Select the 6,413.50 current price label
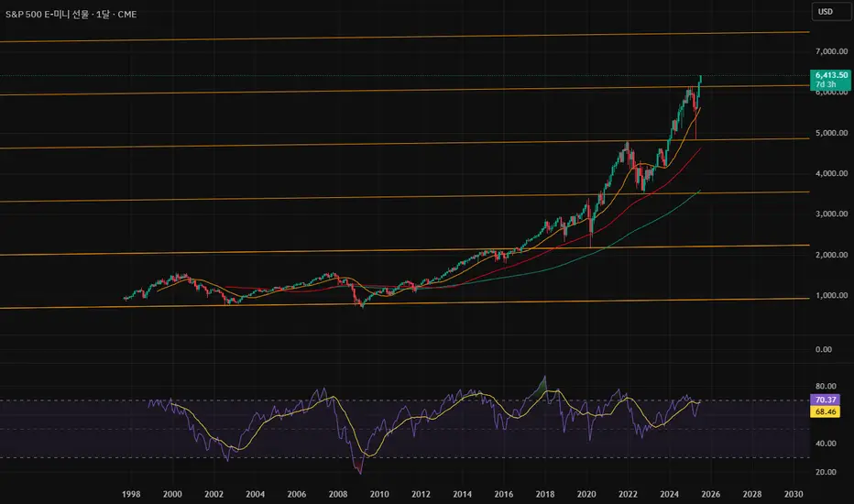Viewport: 854px width, 504px height. point(831,75)
